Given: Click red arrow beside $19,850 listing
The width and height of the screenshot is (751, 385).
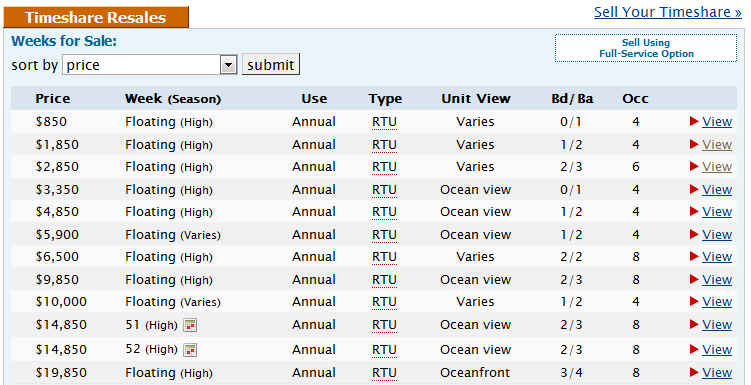Looking at the screenshot, I should [694, 373].
